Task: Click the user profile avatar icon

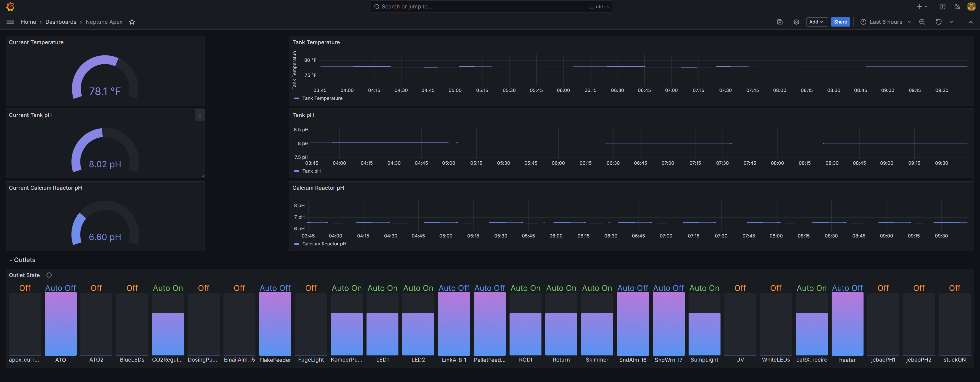Action: 971,6
